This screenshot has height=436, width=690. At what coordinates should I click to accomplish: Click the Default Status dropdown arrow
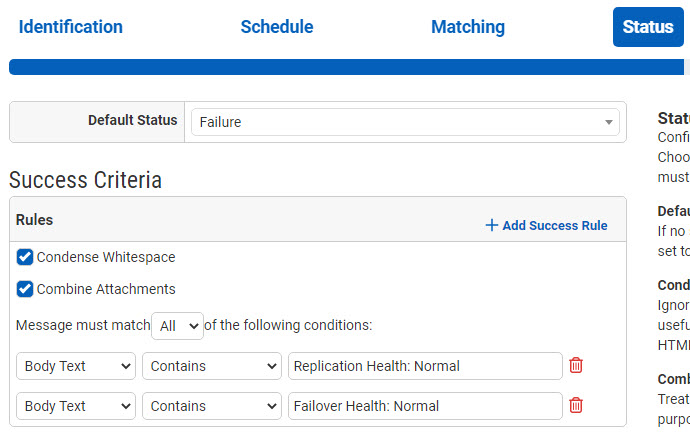(609, 122)
